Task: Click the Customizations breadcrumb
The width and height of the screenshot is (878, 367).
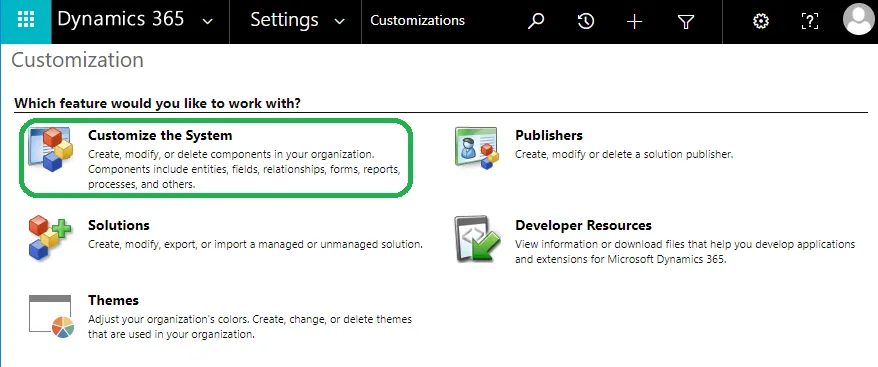Action: (x=417, y=21)
